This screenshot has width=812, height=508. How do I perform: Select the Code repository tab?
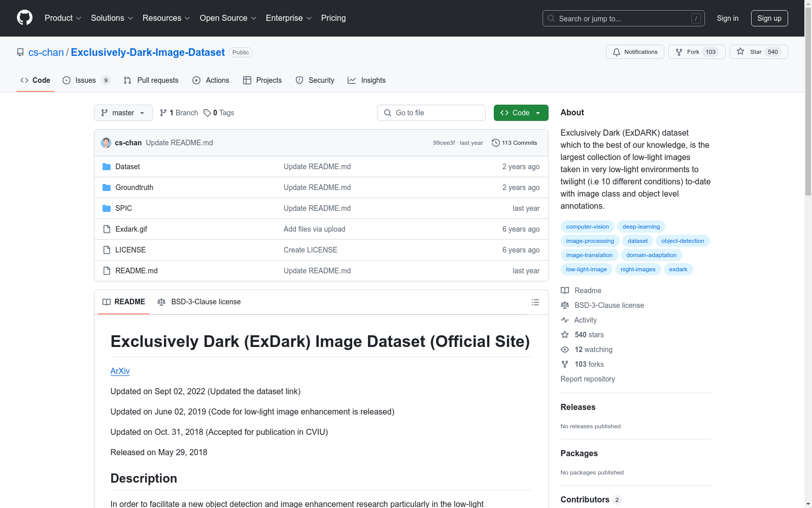(36, 80)
